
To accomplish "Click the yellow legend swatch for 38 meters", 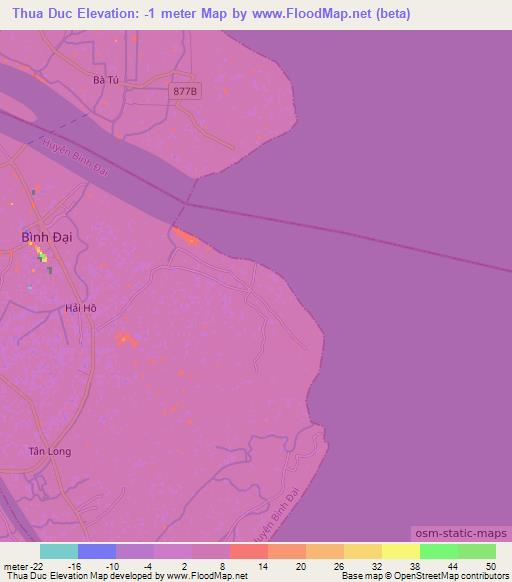I will [x=401, y=551].
